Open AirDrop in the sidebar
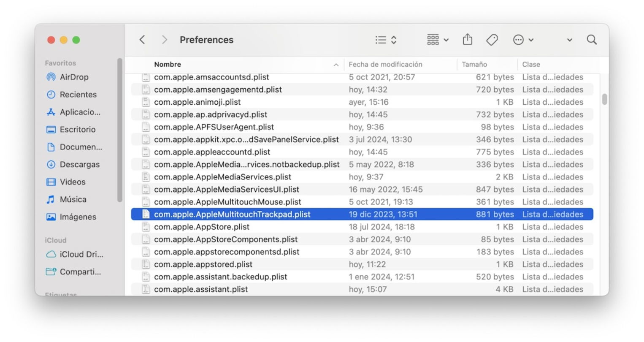The height and width of the screenshot is (342, 644). (x=74, y=77)
